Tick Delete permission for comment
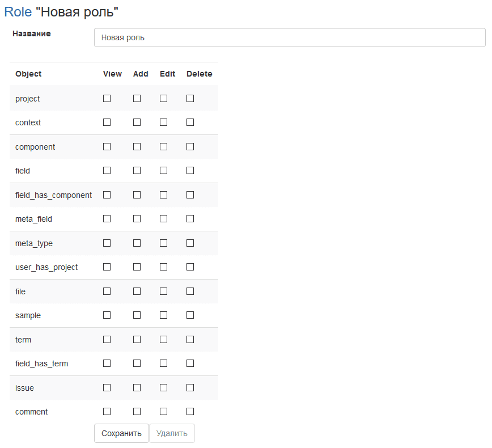This screenshot has height=448, width=492. 190,411
